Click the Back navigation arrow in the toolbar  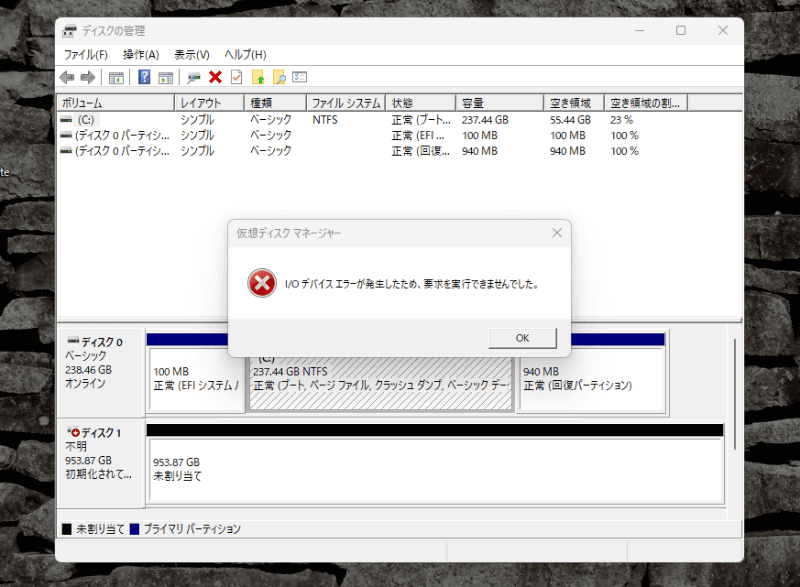click(x=68, y=77)
